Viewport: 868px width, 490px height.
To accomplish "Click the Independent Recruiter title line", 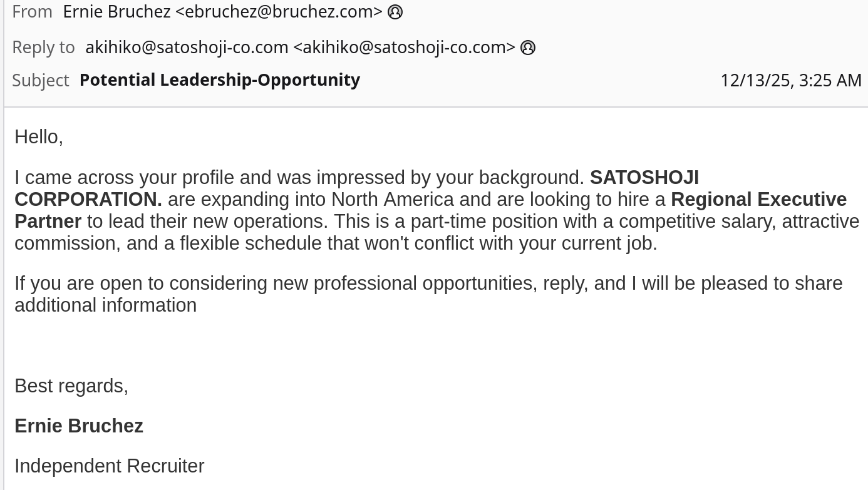I will tap(109, 466).
